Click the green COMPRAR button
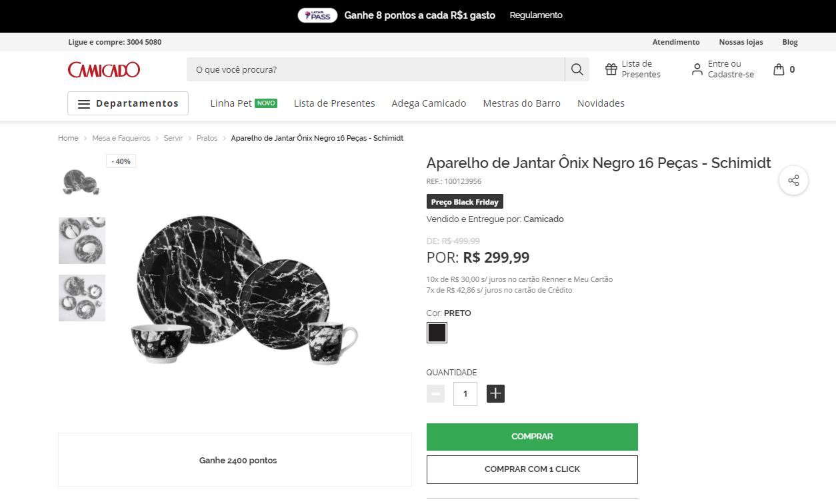The image size is (836, 504). point(532,437)
